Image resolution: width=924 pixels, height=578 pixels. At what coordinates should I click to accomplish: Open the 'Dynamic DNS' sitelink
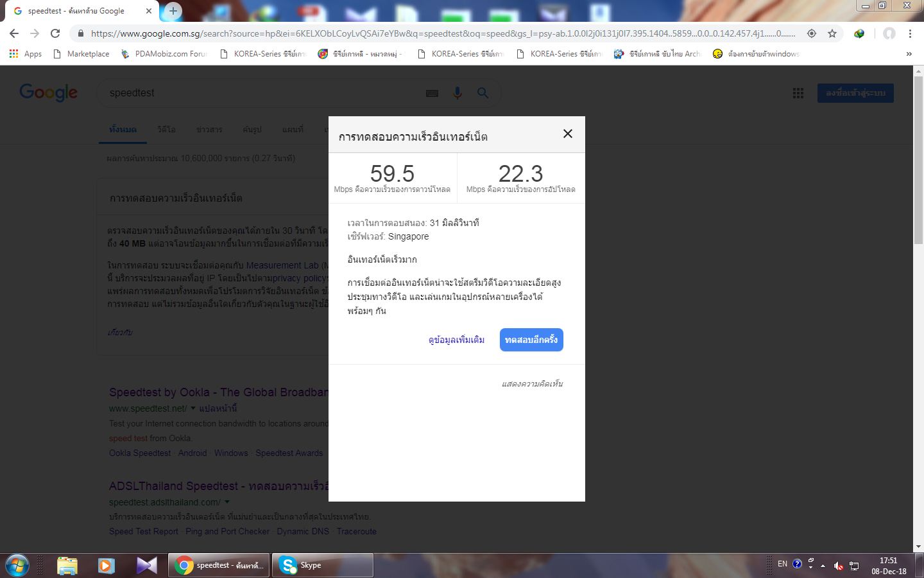[x=303, y=531]
